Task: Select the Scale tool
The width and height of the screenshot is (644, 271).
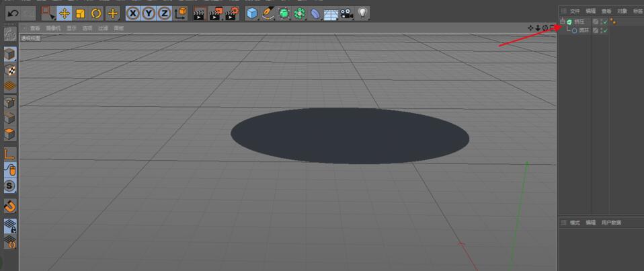Action: tap(80, 13)
